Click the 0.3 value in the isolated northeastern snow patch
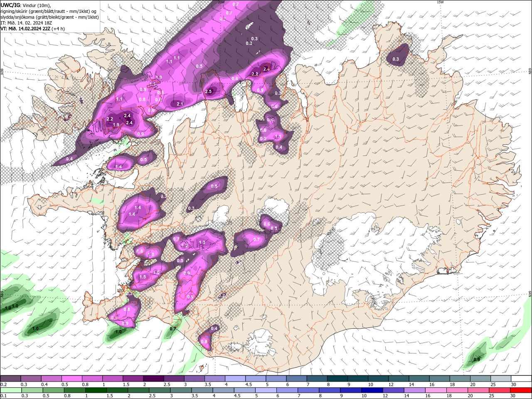Screen dimensions: 532x399 point(396,59)
